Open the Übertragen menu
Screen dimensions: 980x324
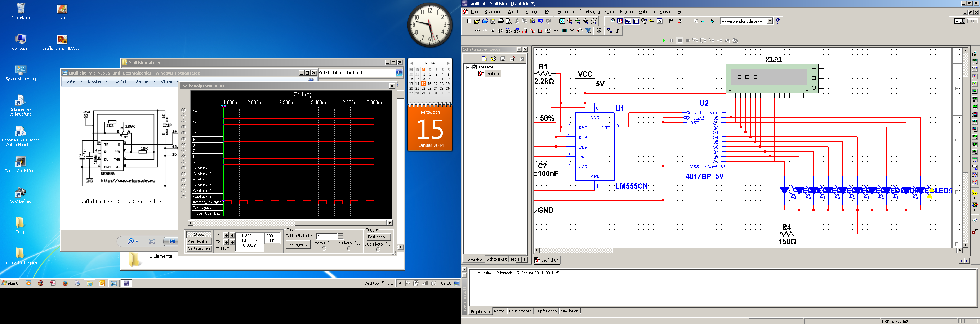pos(590,12)
